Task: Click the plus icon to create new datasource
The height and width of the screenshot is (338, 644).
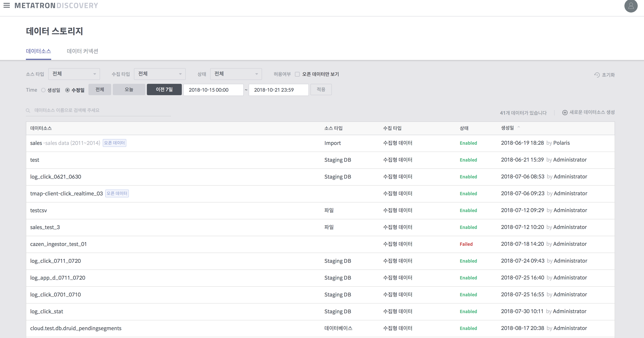Action: click(565, 113)
